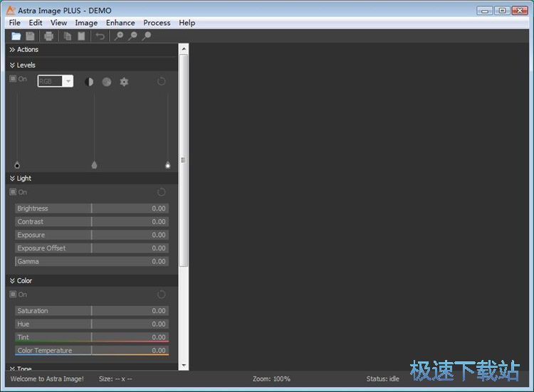Click the Levels settings gear icon

124,82
